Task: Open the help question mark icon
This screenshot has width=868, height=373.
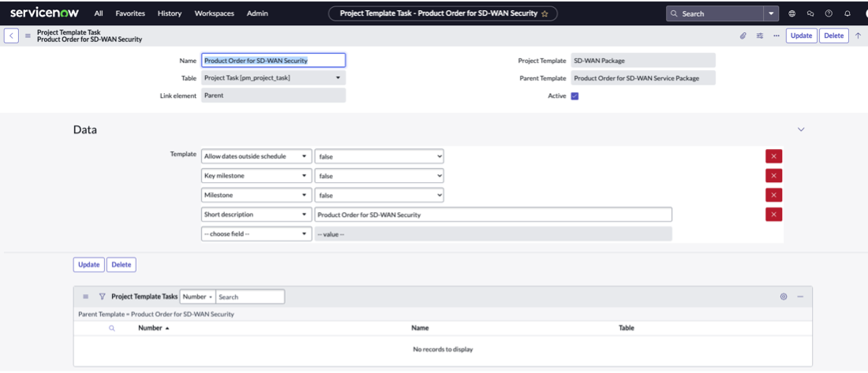Action: pyautogui.click(x=829, y=14)
